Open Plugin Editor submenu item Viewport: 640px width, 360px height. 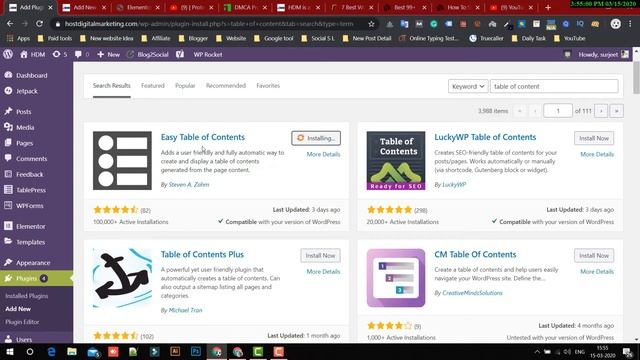click(22, 322)
